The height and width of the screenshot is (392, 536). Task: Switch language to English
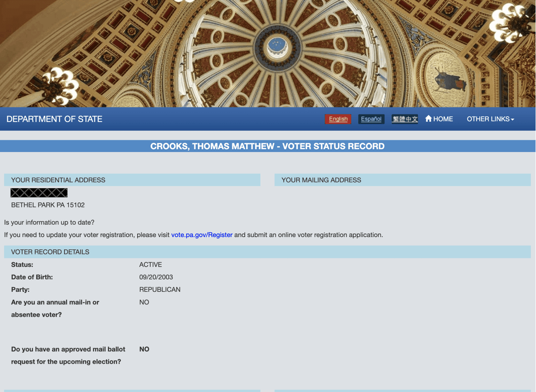point(338,119)
